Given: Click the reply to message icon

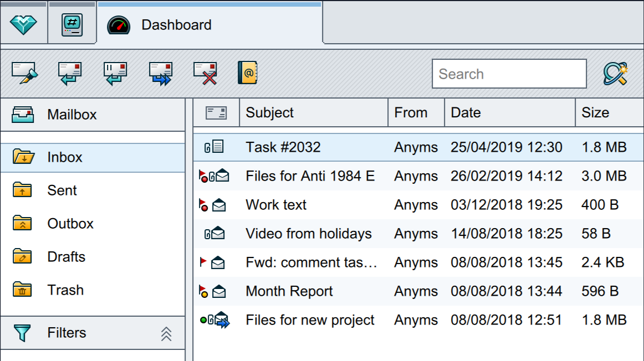Looking at the screenshot, I should 70,73.
